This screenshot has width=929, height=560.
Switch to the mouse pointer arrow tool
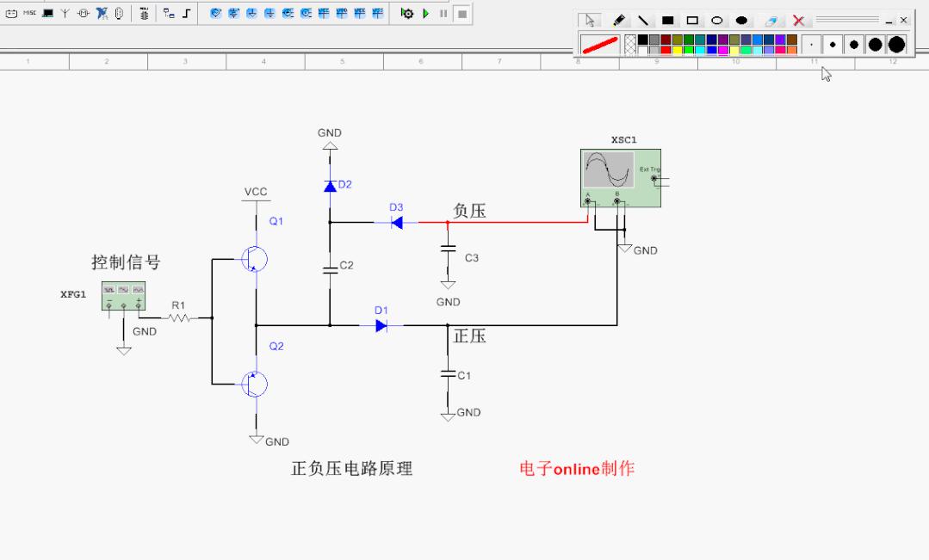click(x=590, y=20)
